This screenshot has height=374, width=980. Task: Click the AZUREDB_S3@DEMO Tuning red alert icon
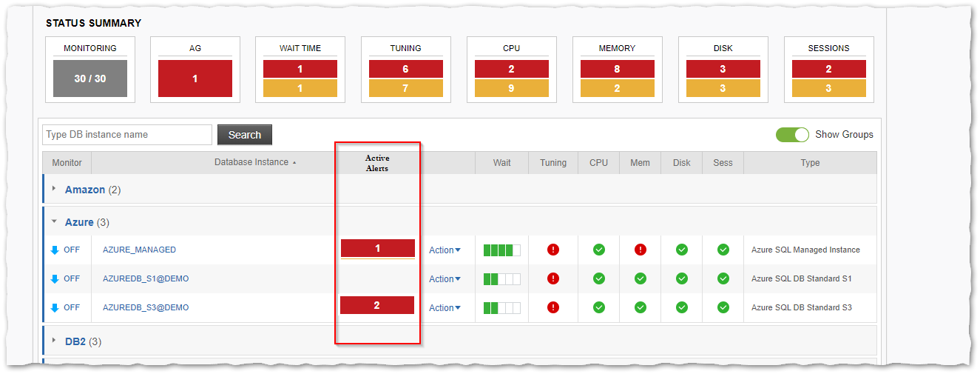click(x=553, y=307)
